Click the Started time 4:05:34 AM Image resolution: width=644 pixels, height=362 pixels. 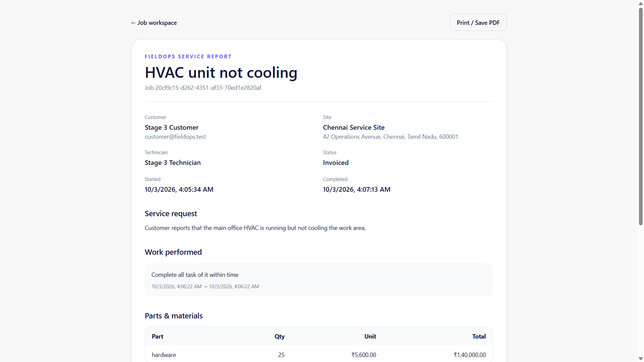(179, 190)
